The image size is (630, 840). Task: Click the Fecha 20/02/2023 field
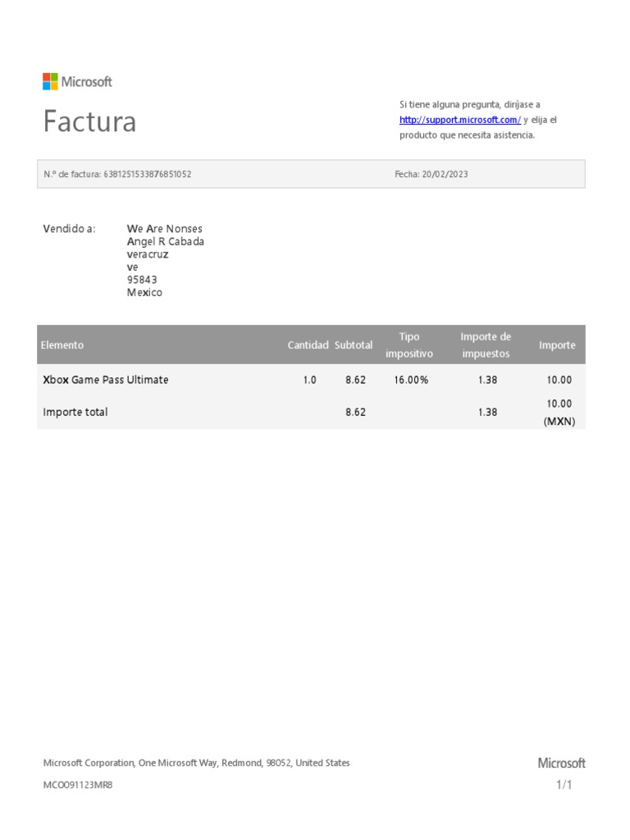pos(431,174)
